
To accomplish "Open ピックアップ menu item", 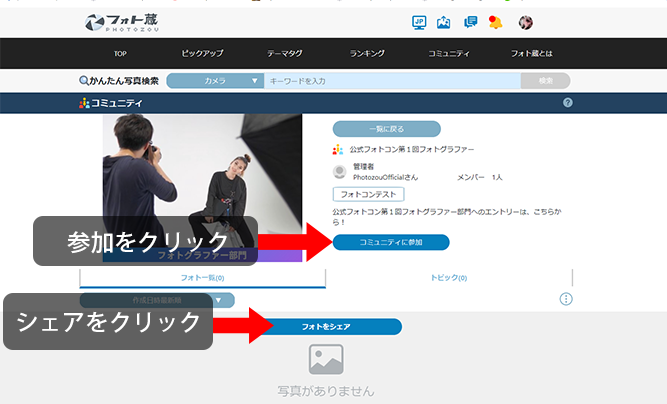I will click(202, 54).
